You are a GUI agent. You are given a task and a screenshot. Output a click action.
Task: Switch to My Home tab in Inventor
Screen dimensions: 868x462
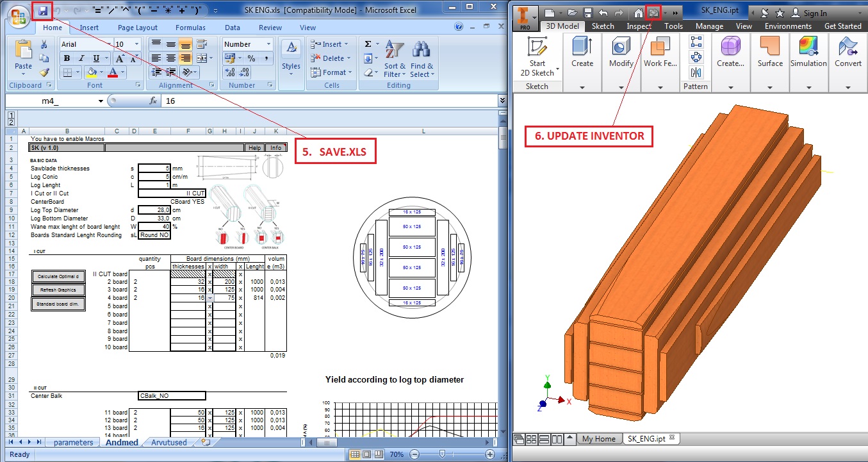pos(598,439)
